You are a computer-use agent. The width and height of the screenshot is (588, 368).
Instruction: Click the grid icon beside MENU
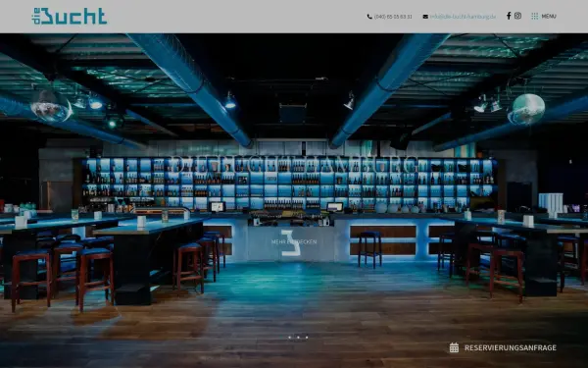coord(535,16)
